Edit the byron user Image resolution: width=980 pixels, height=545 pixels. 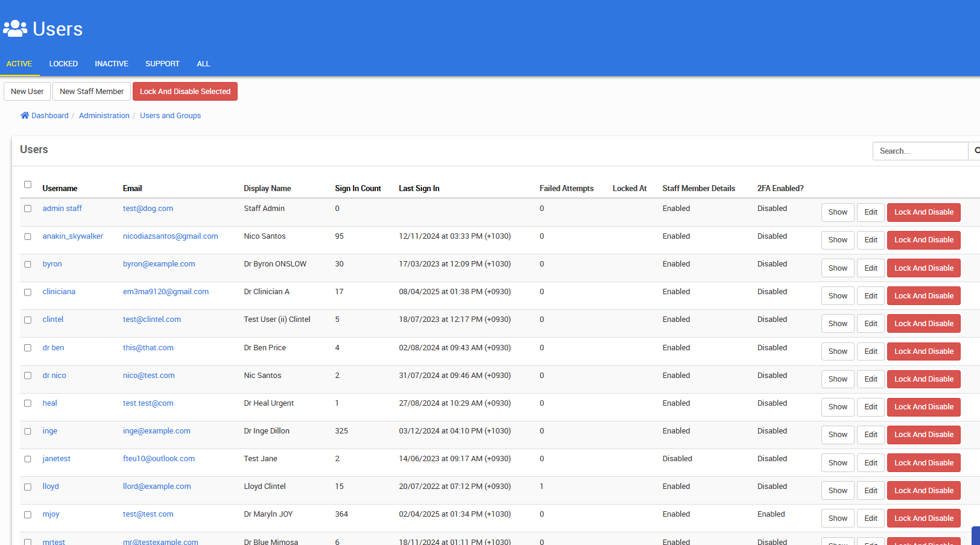pos(871,268)
